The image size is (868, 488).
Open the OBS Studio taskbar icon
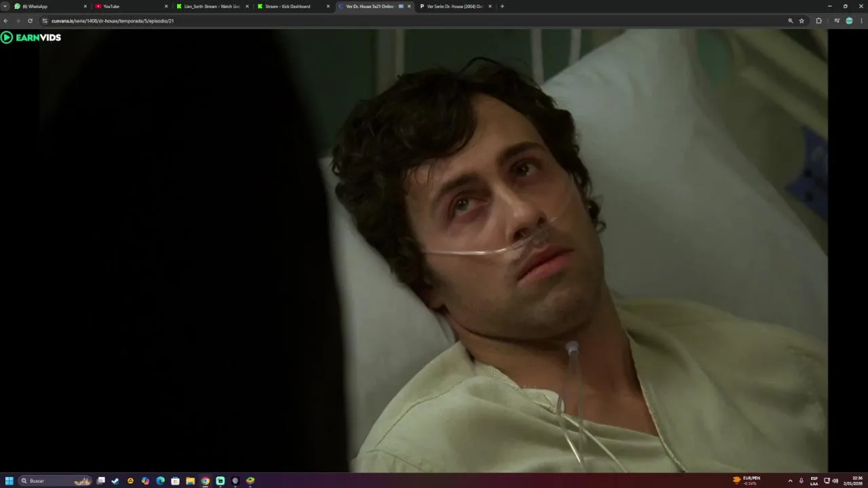235,481
